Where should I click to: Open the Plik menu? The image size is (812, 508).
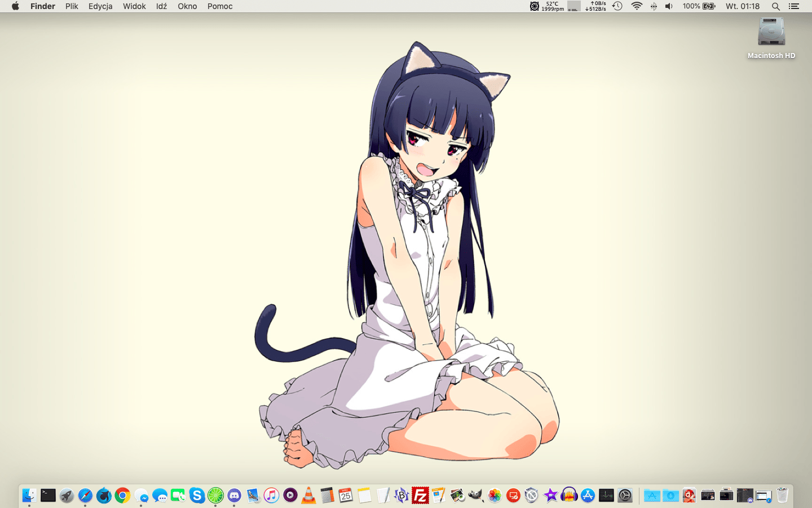pos(72,6)
